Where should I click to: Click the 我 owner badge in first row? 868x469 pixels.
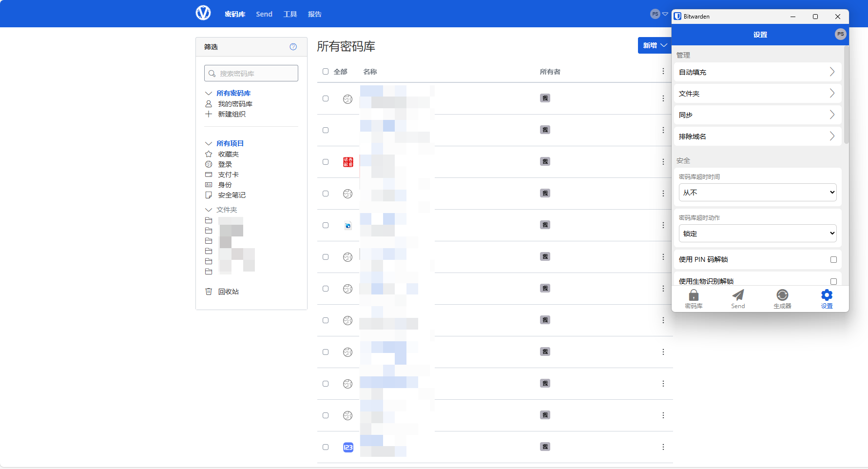pos(545,98)
